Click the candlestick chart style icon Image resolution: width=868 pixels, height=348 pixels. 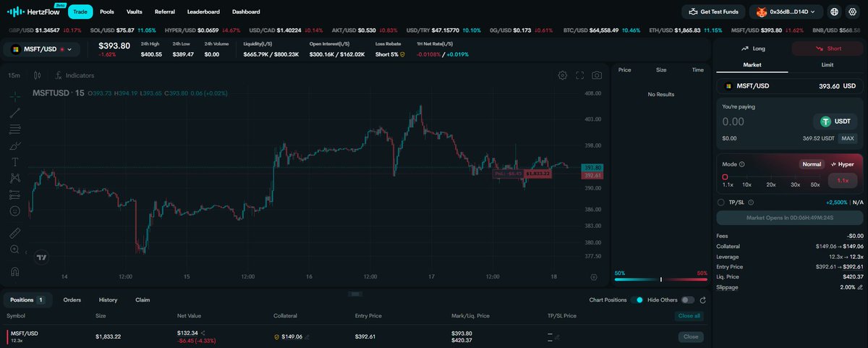tap(38, 75)
